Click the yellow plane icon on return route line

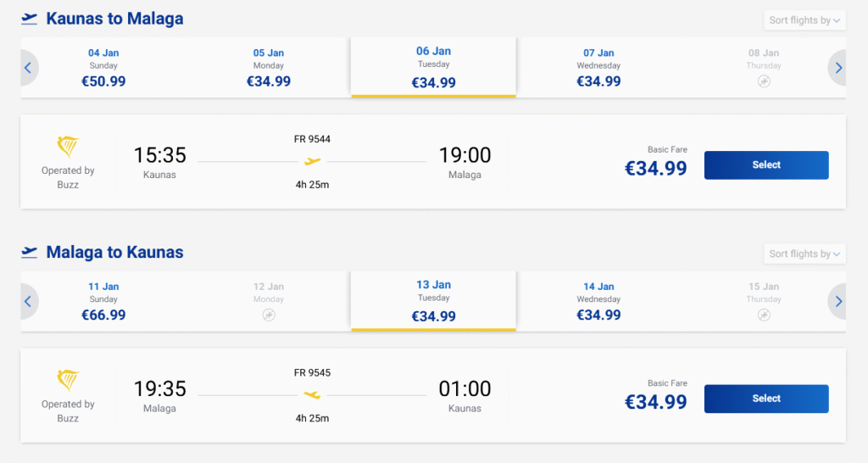pos(313,395)
